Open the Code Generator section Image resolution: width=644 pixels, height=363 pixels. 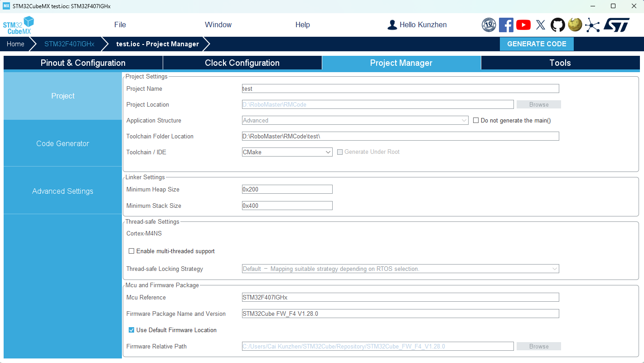tap(63, 143)
